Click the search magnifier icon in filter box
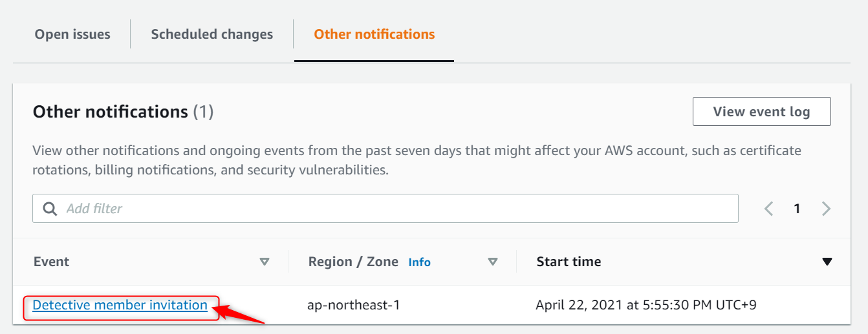The image size is (868, 334). pos(50,209)
